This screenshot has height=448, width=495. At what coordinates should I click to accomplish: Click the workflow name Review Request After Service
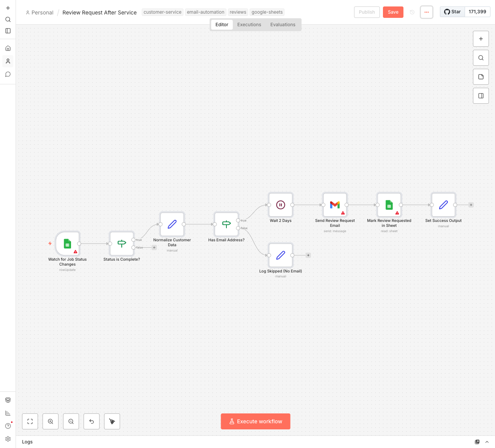[100, 13]
